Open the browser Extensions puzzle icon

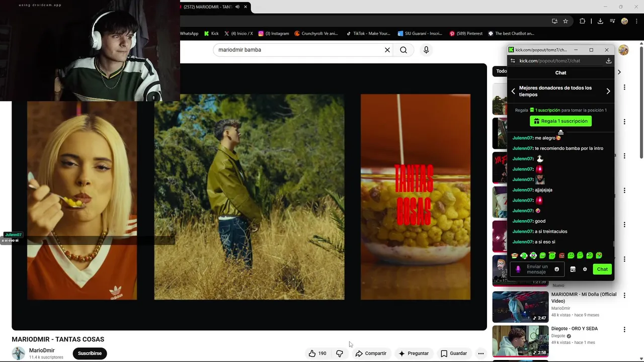[582, 21]
